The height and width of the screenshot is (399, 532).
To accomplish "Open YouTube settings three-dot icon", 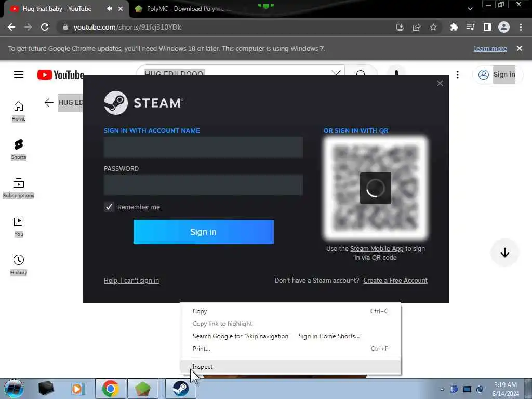I will point(458,75).
